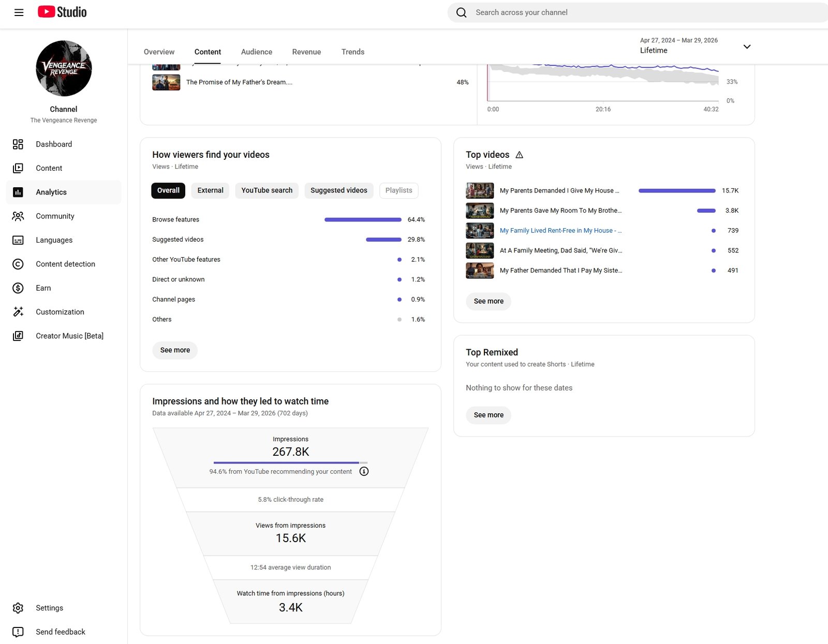Open My Family Lived Rent-Free video link
The width and height of the screenshot is (828, 644).
[560, 231]
